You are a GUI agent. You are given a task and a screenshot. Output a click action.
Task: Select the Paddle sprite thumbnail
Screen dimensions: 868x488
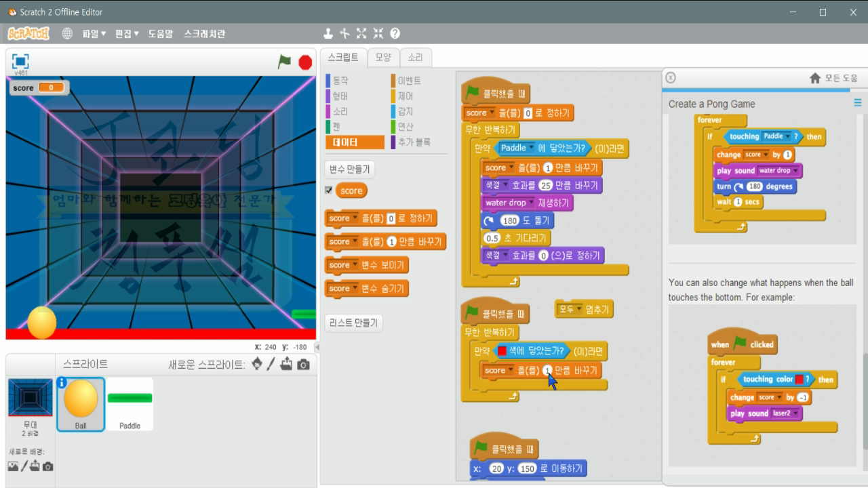tap(130, 400)
